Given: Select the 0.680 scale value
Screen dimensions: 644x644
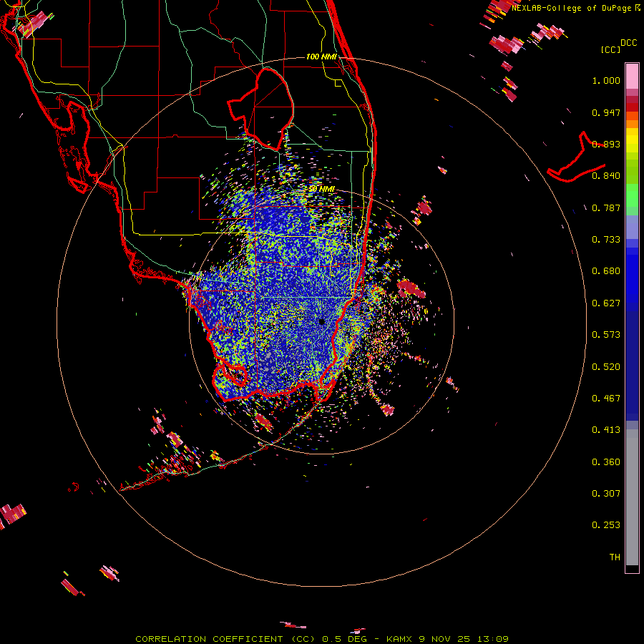Looking at the screenshot, I should click(x=606, y=271).
